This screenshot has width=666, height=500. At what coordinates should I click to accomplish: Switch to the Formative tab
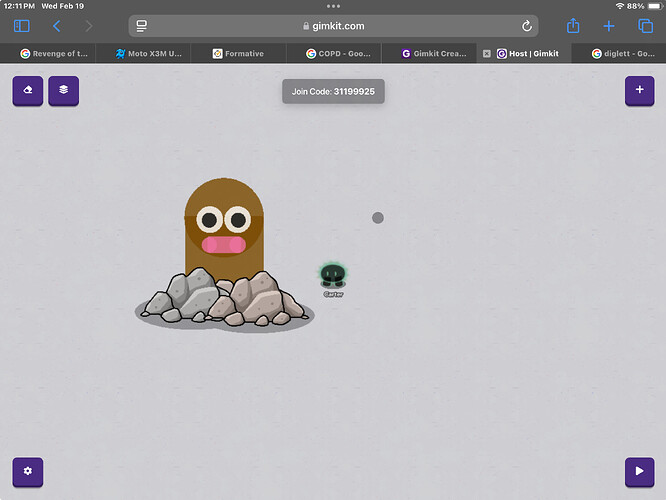pos(238,54)
